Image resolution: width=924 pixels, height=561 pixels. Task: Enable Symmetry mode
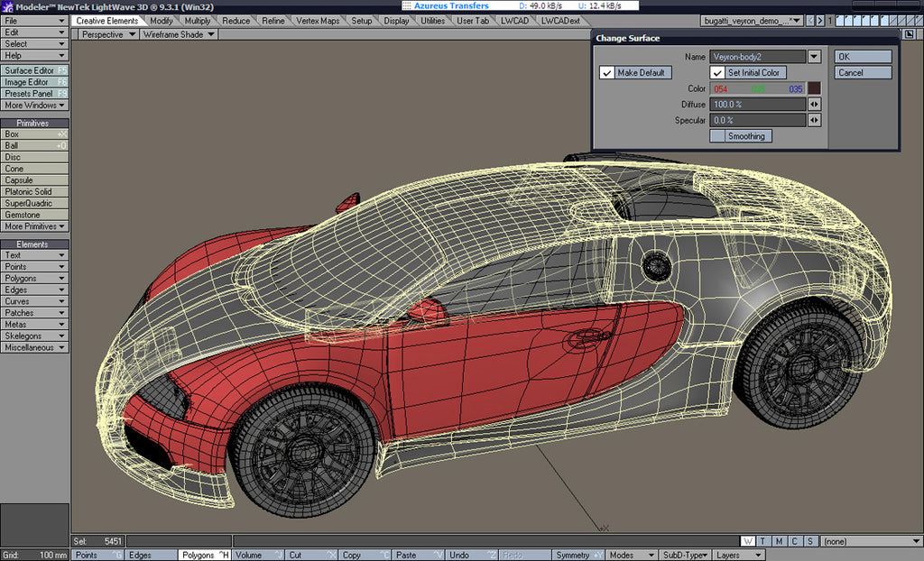pos(576,554)
